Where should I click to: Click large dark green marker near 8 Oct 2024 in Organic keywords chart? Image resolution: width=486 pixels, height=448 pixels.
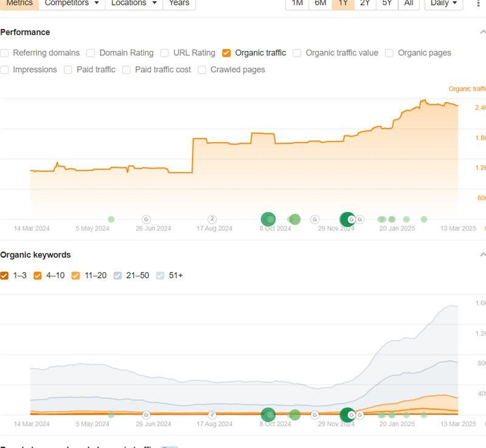click(268, 415)
